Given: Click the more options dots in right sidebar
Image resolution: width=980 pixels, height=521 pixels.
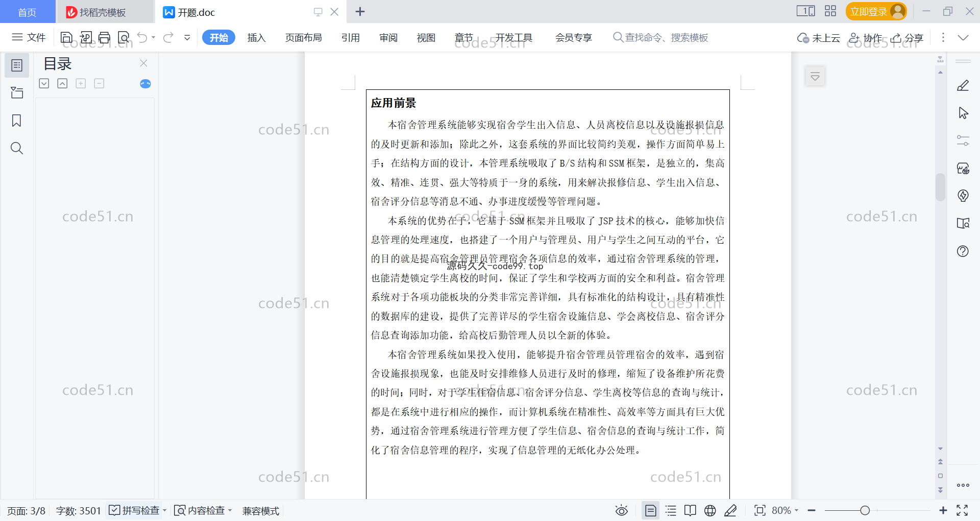Looking at the screenshot, I should click(963, 485).
